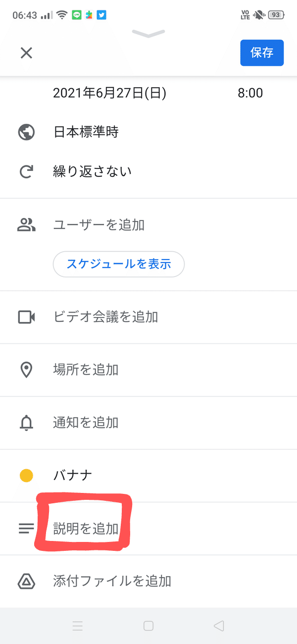Close the event editor with the X
The width and height of the screenshot is (297, 644).
pos(26,53)
